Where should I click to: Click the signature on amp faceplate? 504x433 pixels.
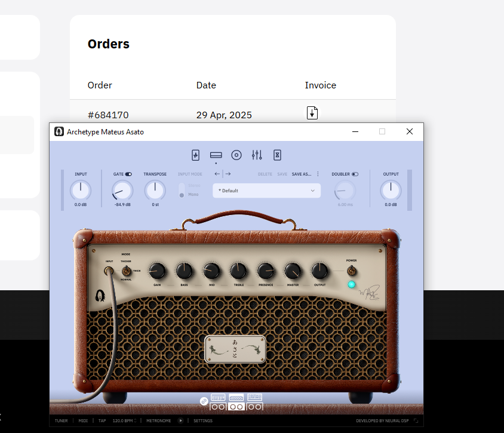(x=369, y=293)
